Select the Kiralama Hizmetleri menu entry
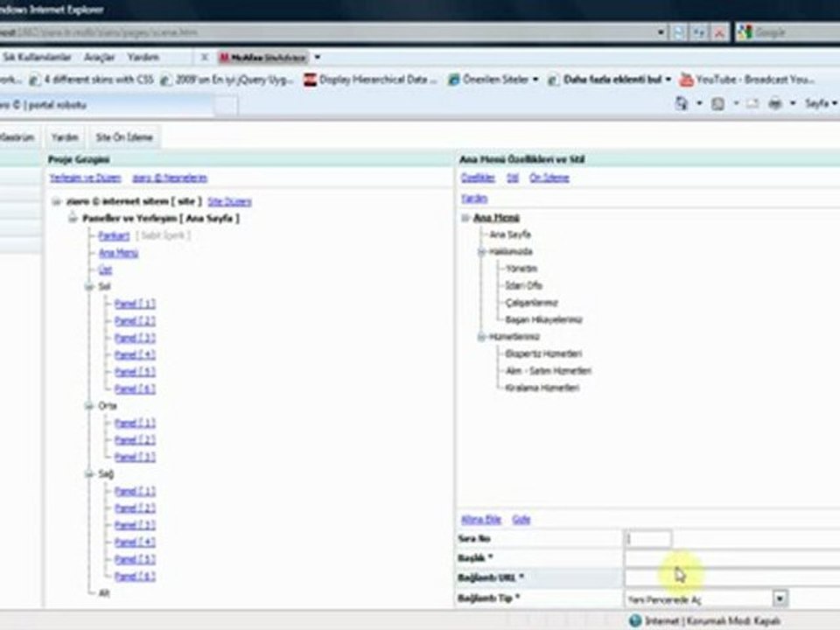840x630 pixels. [x=542, y=388]
